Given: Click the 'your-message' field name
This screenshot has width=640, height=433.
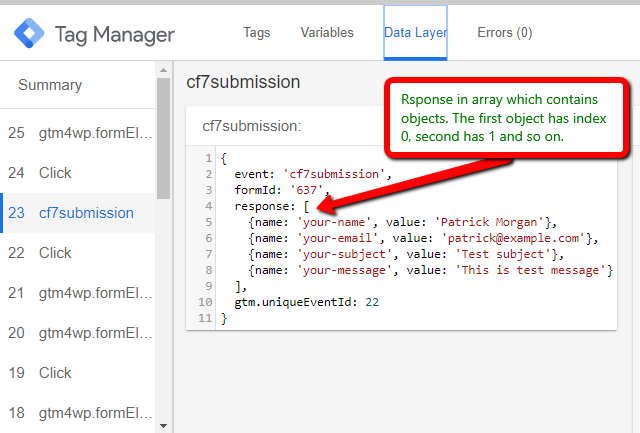Looking at the screenshot, I should [x=344, y=270].
